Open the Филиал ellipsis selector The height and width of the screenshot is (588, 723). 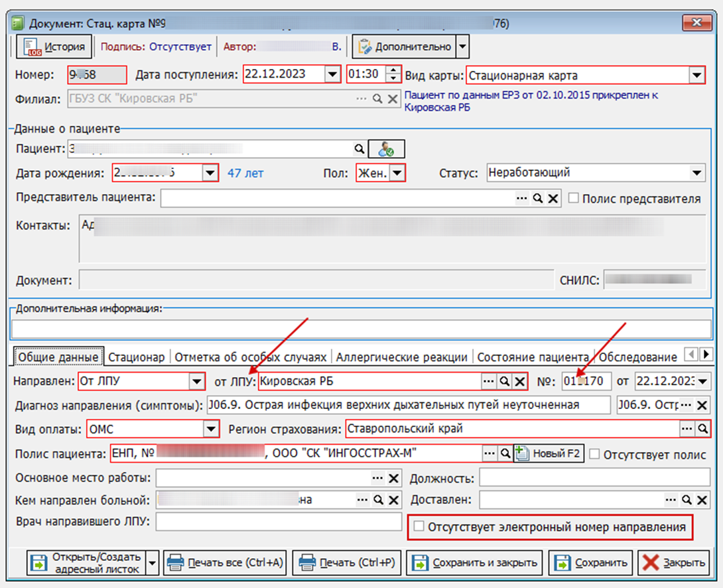point(361,99)
